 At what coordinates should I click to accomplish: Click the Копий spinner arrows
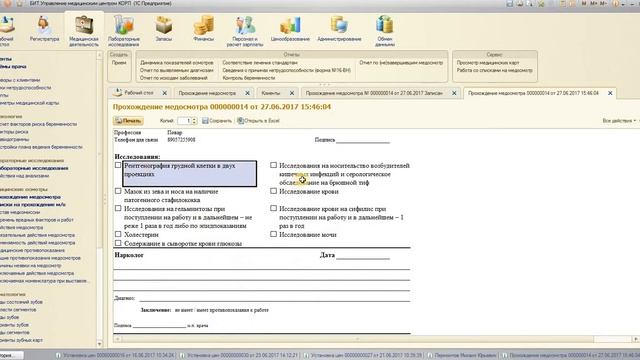click(x=194, y=121)
